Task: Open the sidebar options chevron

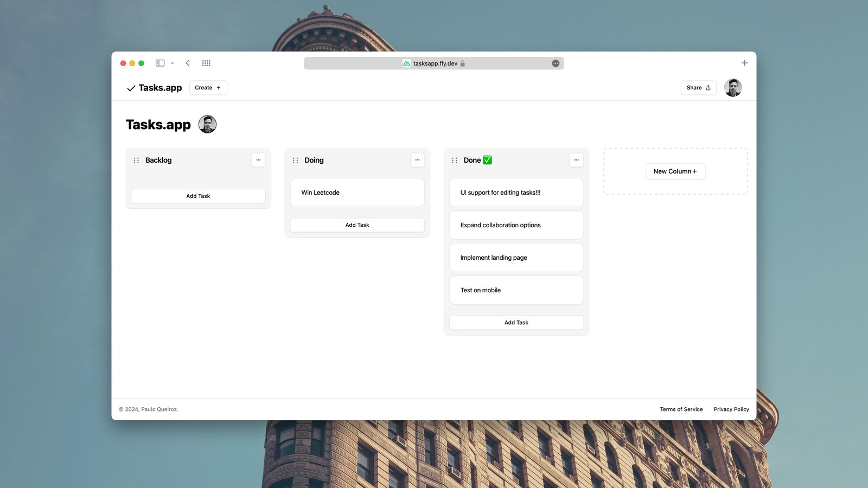Action: click(173, 63)
